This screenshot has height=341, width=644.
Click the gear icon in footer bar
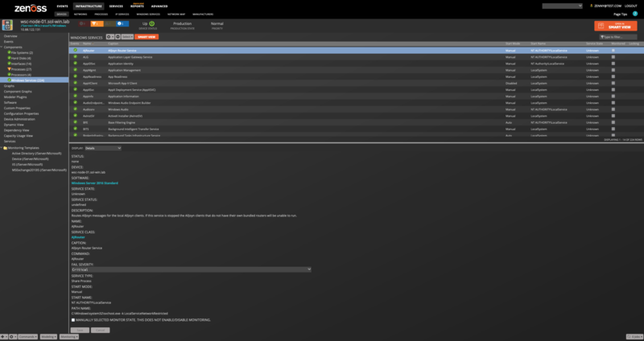pos(11,336)
